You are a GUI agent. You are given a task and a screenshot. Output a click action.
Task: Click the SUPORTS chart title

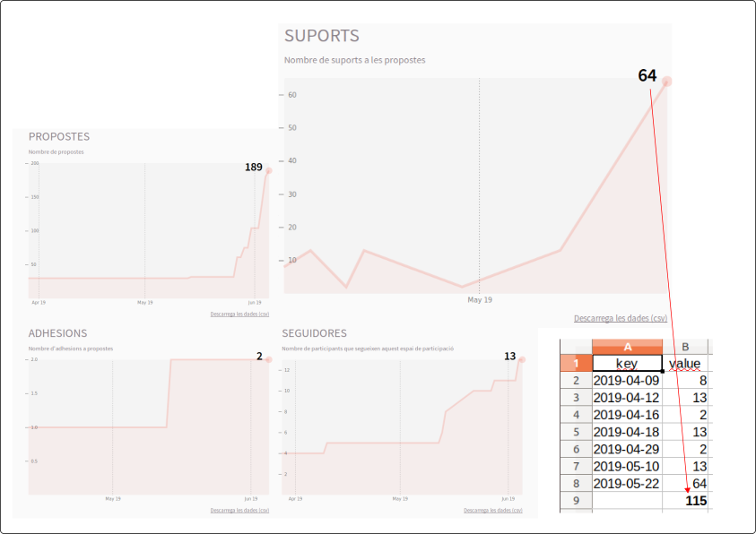321,36
